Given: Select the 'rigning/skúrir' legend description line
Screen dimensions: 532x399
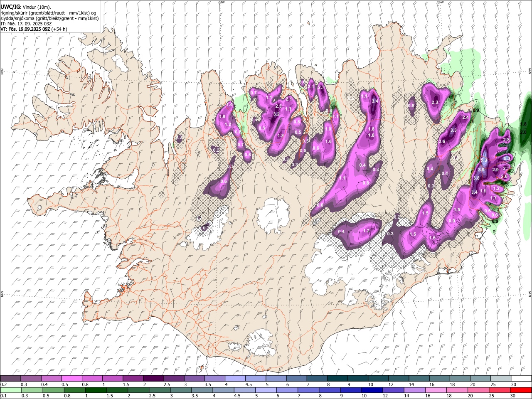Looking at the screenshot, I should tap(48, 13).
